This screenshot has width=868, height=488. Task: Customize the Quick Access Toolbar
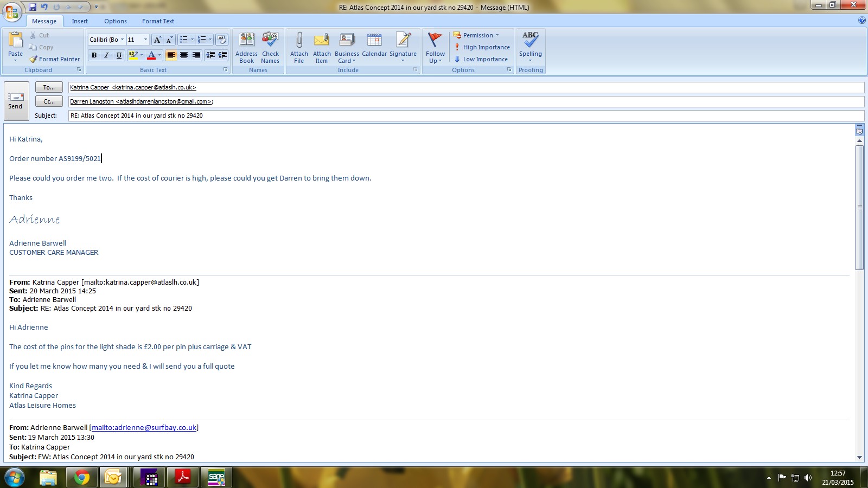pyautogui.click(x=96, y=7)
